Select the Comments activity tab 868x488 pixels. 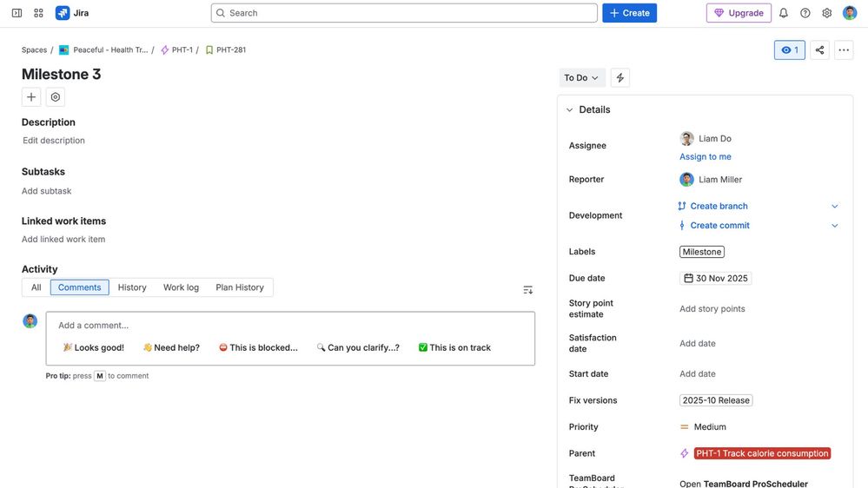tap(80, 287)
